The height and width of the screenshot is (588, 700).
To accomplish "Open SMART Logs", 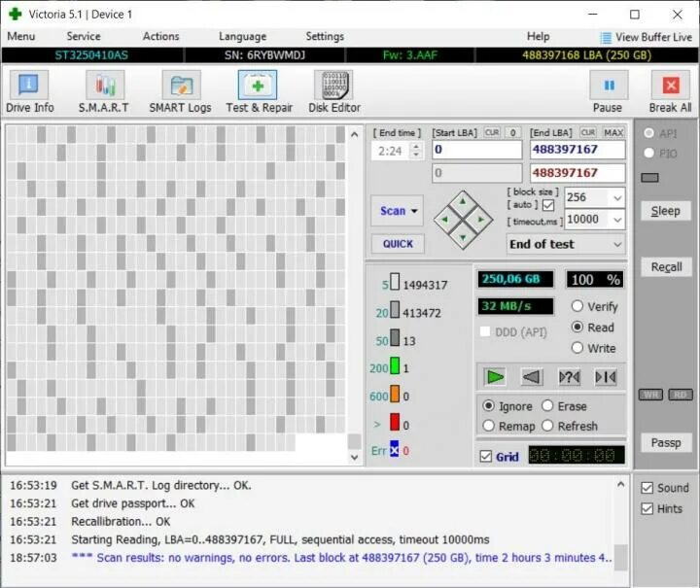I will pyautogui.click(x=181, y=92).
